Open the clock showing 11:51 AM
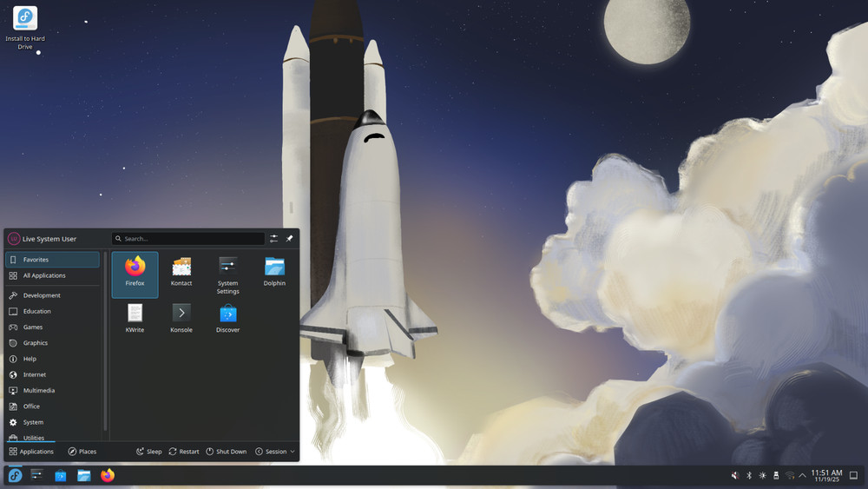Image resolution: width=868 pixels, height=489 pixels. click(826, 475)
